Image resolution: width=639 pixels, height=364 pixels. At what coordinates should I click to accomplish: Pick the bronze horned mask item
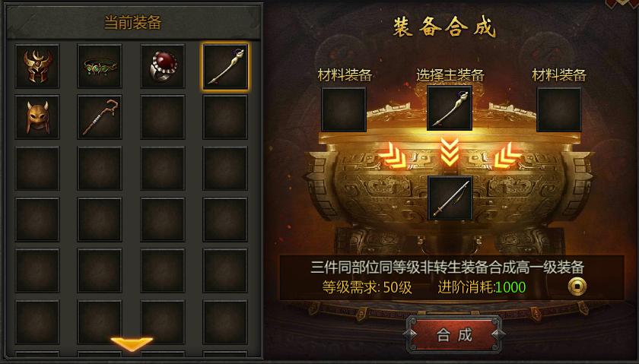(37, 117)
